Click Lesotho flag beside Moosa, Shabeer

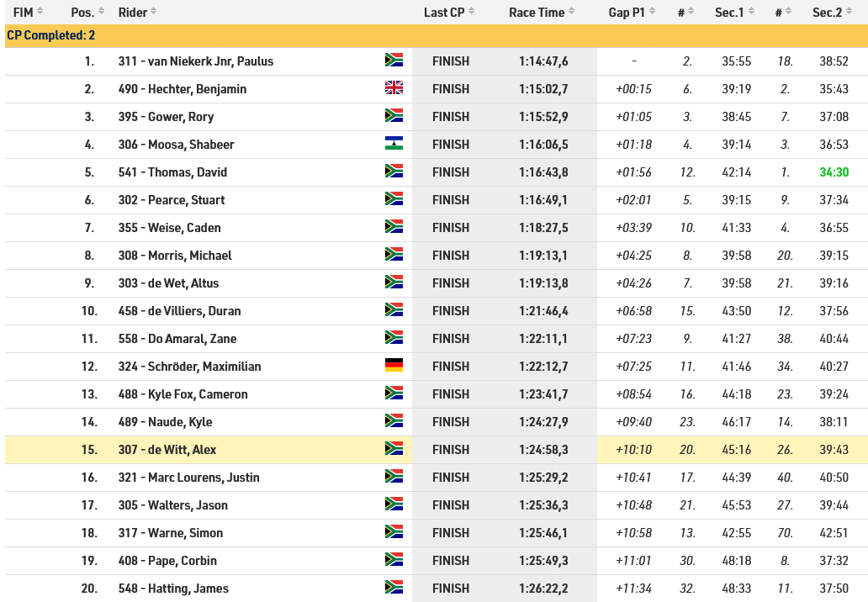(x=394, y=143)
